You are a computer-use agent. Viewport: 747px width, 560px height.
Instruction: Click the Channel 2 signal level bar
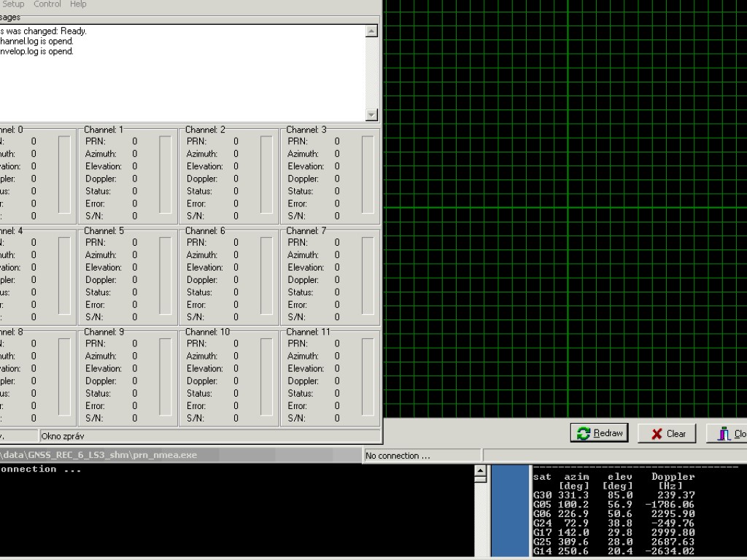(266, 175)
